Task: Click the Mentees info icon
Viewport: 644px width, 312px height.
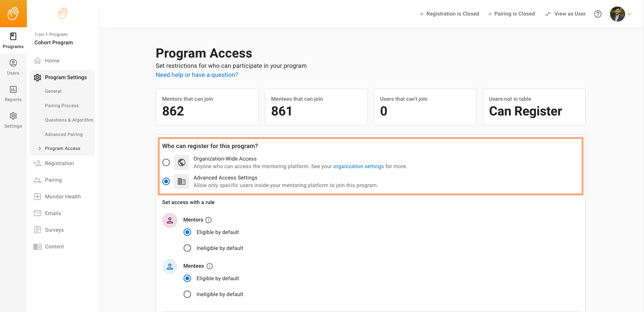Action: pos(210,266)
